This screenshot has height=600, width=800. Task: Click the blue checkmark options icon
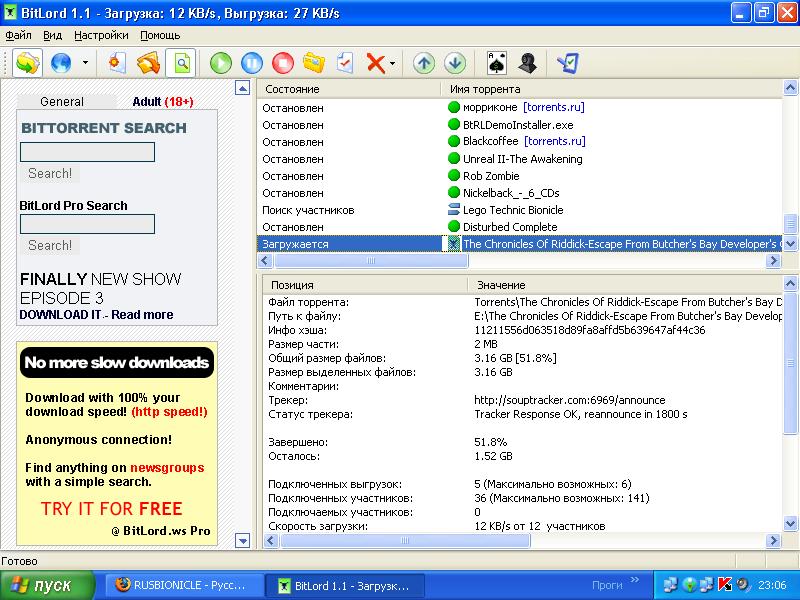click(x=568, y=63)
